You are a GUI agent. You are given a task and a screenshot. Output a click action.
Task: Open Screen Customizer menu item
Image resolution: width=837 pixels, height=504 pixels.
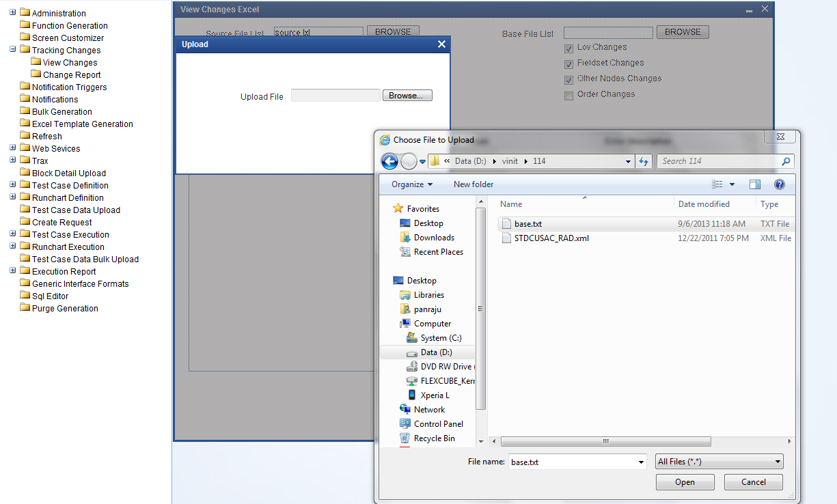click(68, 38)
